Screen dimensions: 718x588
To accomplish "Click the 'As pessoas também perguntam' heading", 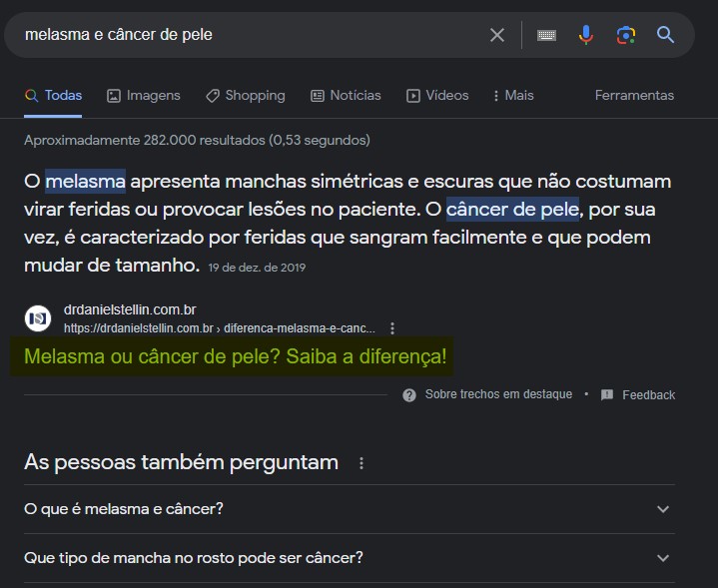I will [x=181, y=462].
